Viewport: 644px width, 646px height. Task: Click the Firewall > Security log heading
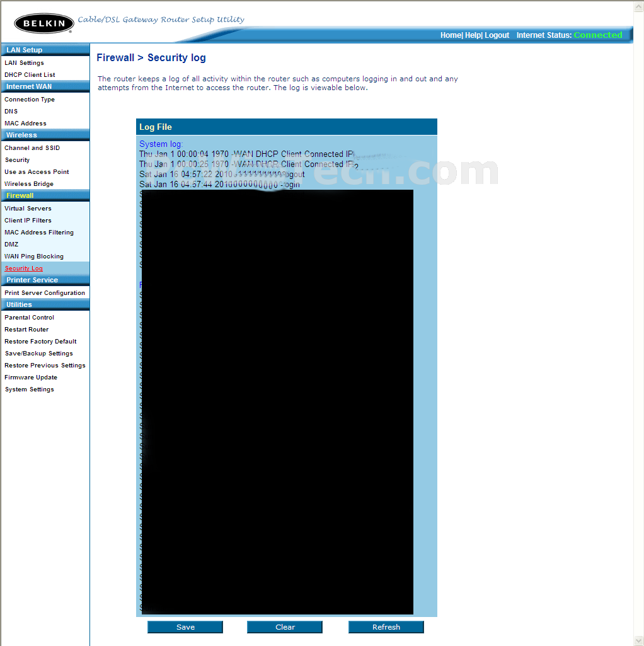pos(151,58)
